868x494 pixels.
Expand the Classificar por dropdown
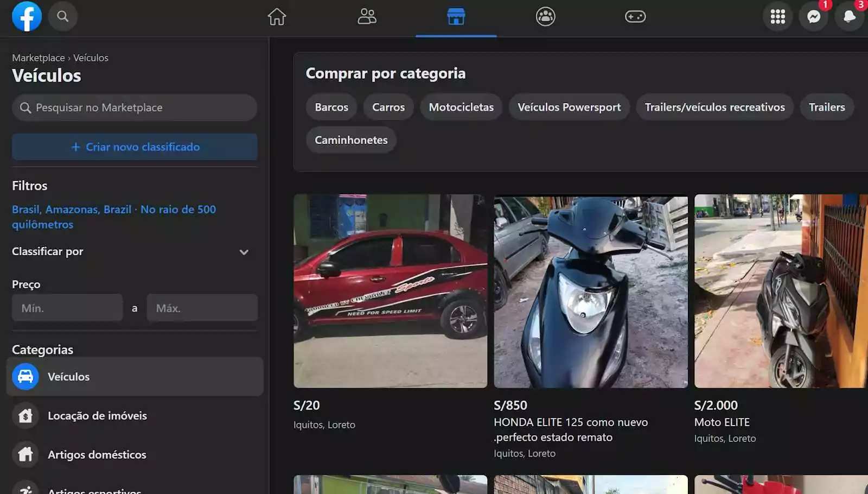tap(130, 251)
